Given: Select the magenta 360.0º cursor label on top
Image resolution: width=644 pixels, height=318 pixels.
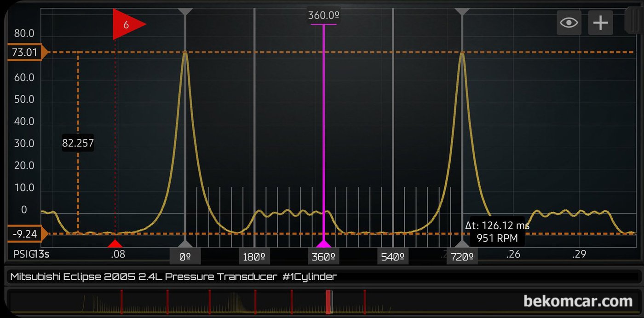Looking at the screenshot, I should 323,16.
